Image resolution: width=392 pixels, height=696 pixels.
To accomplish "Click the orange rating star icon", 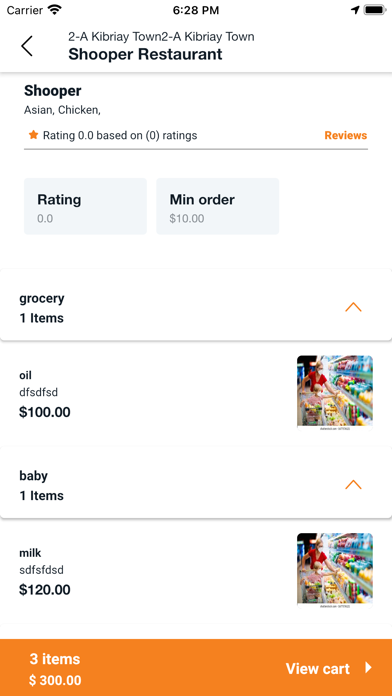I will [33, 135].
